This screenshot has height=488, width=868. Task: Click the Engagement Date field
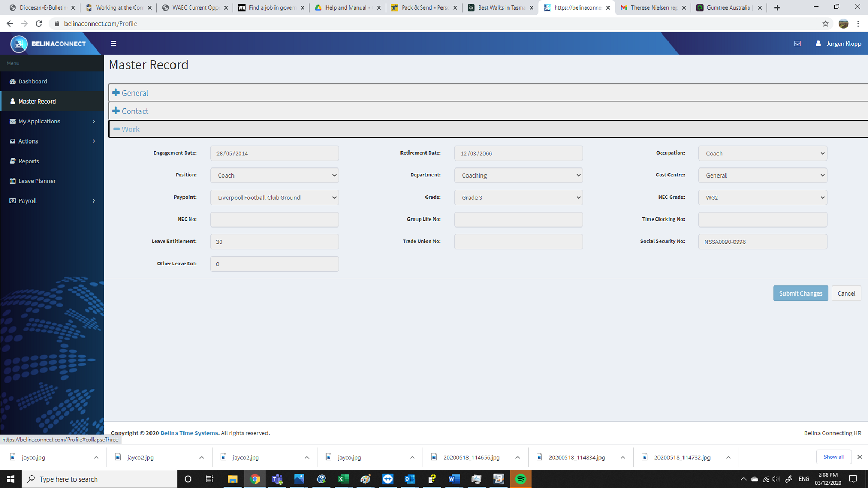click(x=274, y=153)
